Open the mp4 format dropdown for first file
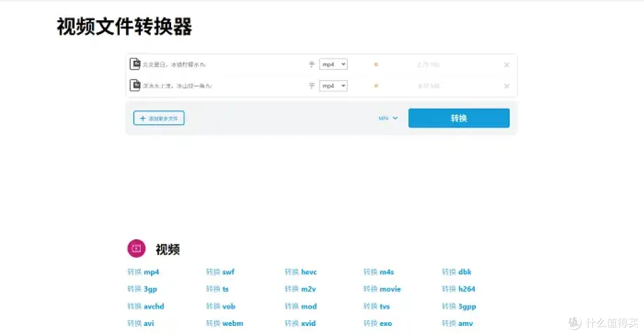644x336 pixels. 333,64
